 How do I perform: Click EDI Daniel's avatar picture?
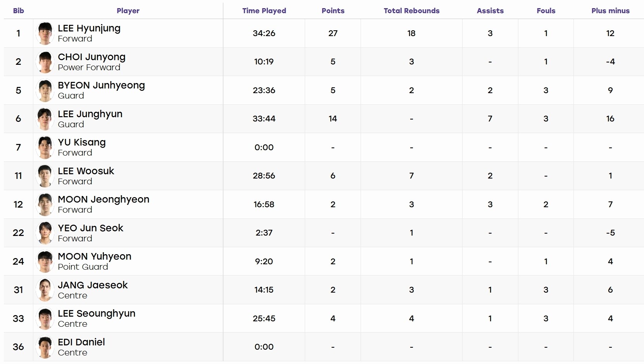coord(45,347)
